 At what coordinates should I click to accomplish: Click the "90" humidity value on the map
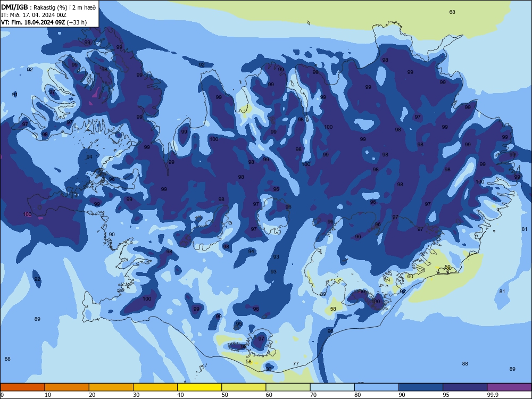click(x=112, y=235)
